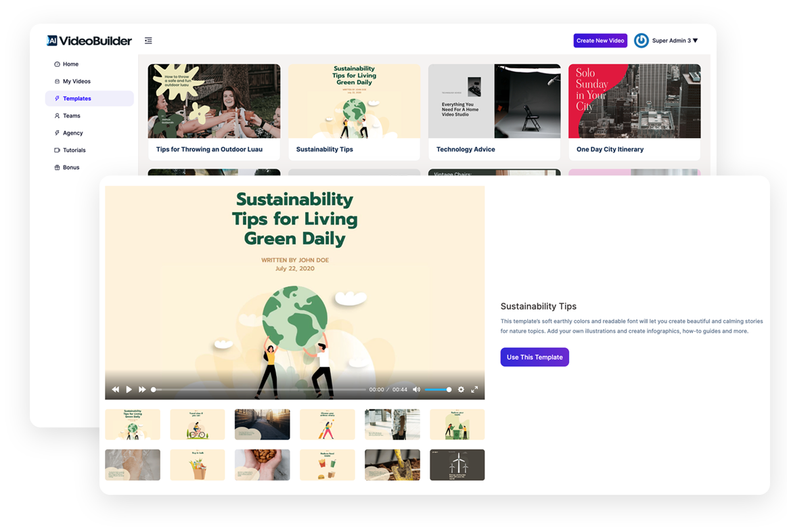Open the Technology Advice template card

[494, 112]
